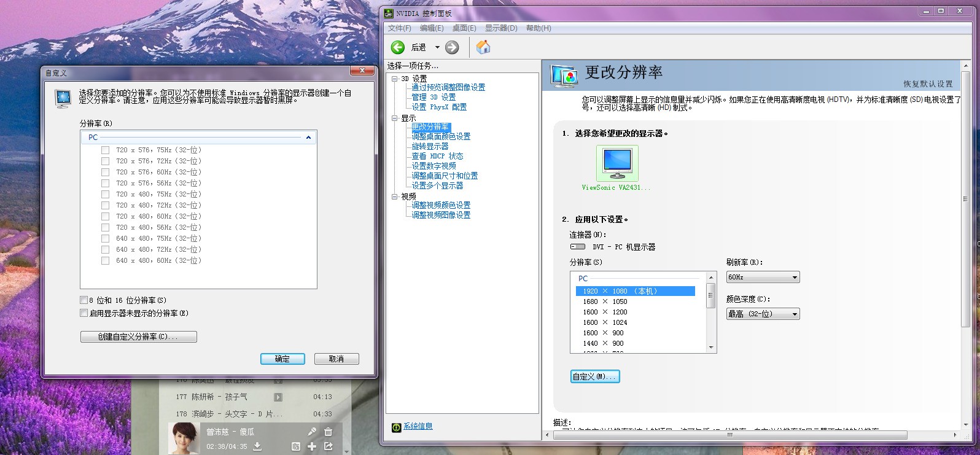Click the 恢复默认设置 link
The width and height of the screenshot is (980, 455).
pyautogui.click(x=928, y=84)
